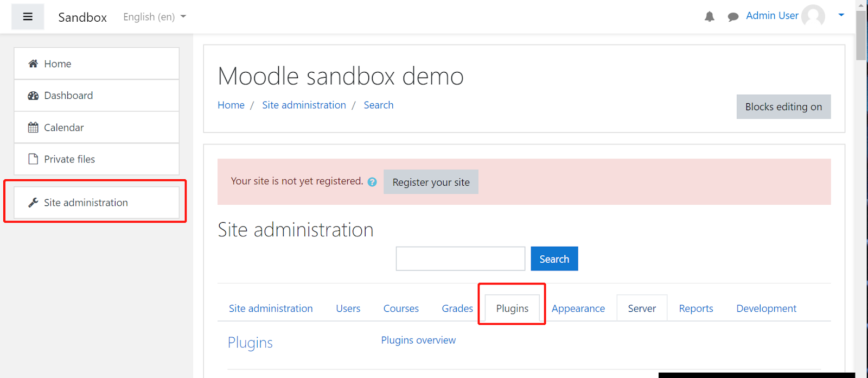Click the blue Search button
The width and height of the screenshot is (868, 378).
click(554, 259)
